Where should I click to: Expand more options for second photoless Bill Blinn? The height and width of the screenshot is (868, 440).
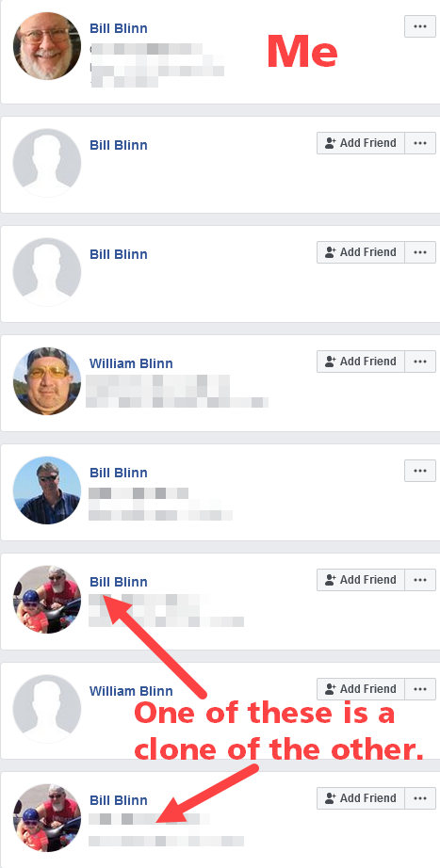point(420,252)
